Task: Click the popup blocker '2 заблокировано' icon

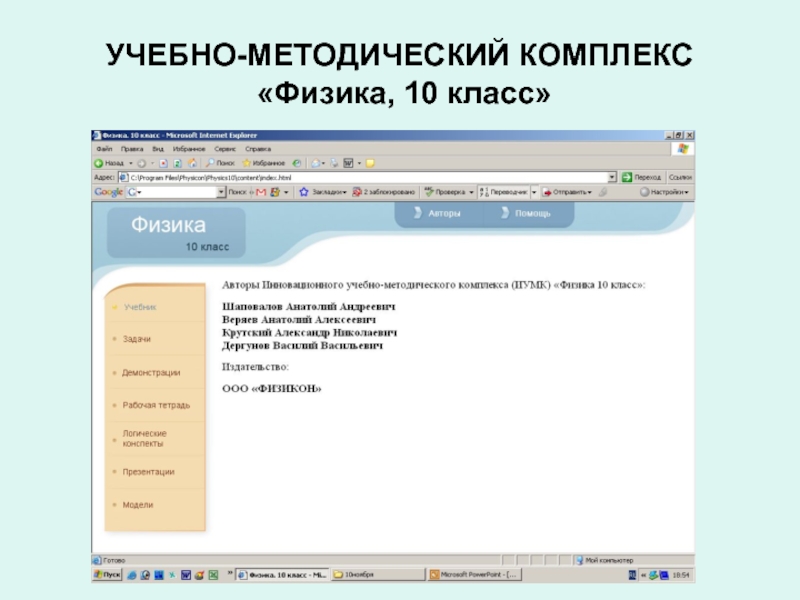Action: [357, 192]
